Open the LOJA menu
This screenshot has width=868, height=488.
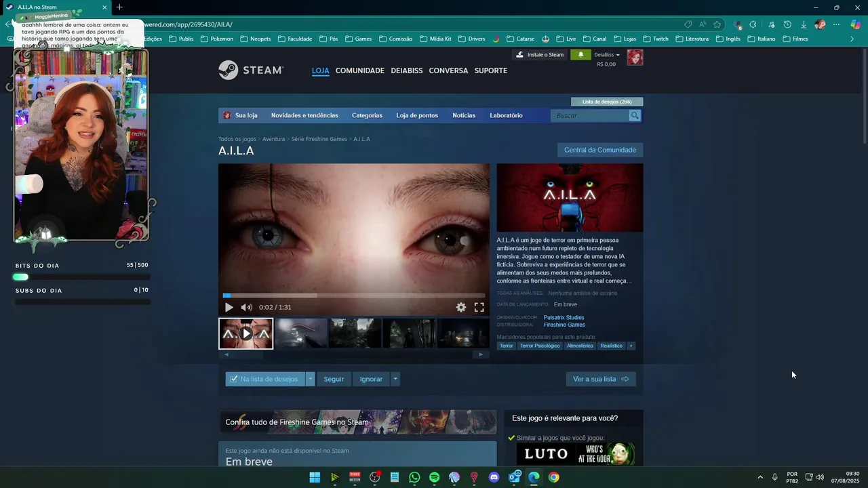click(321, 70)
